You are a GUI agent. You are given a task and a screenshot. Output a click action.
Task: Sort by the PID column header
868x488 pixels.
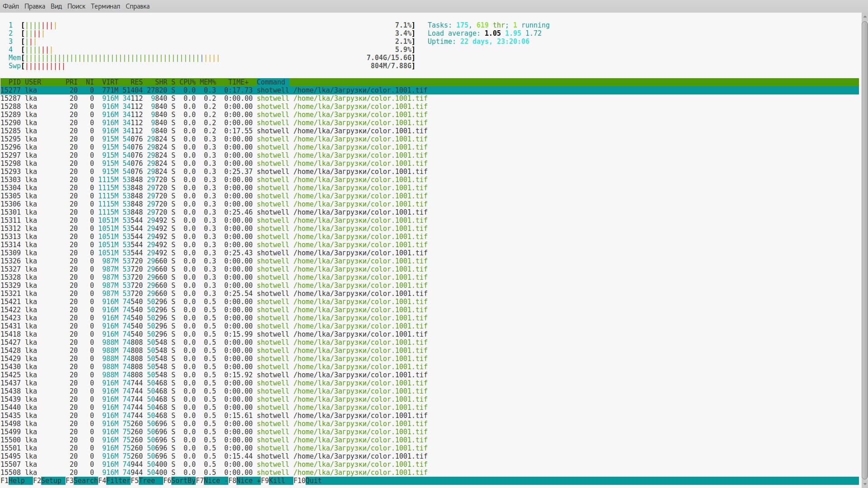point(14,82)
